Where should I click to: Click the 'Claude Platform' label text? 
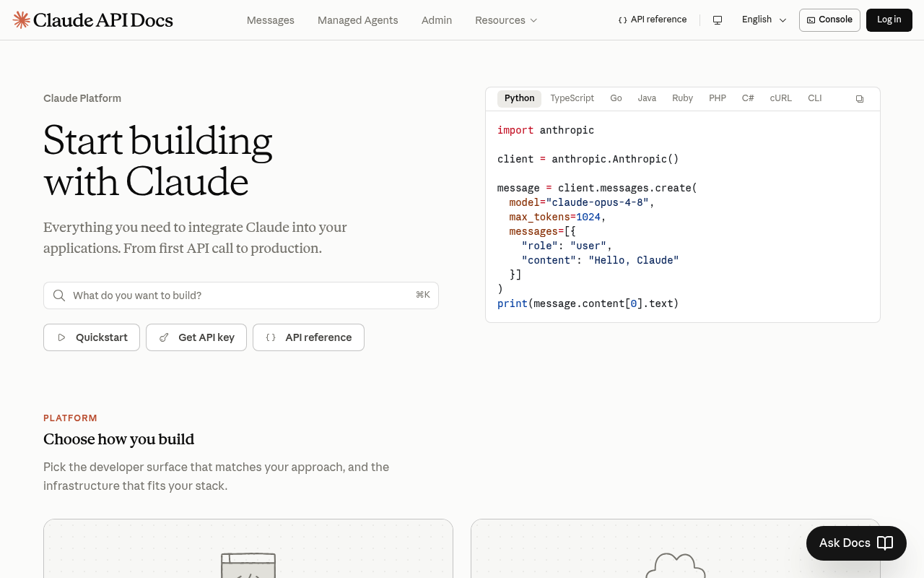click(82, 98)
